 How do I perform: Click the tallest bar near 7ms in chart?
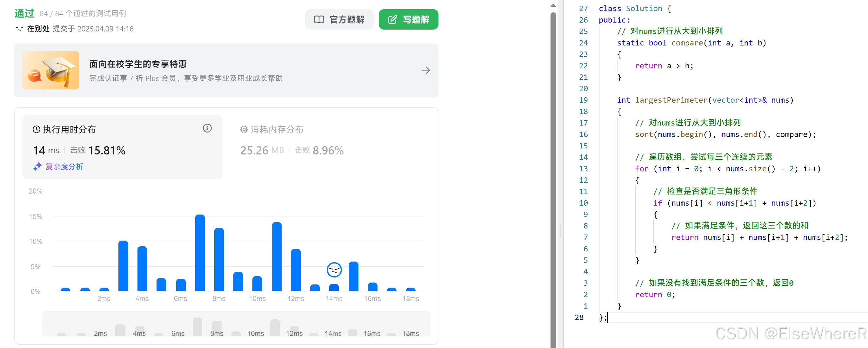[x=200, y=253]
